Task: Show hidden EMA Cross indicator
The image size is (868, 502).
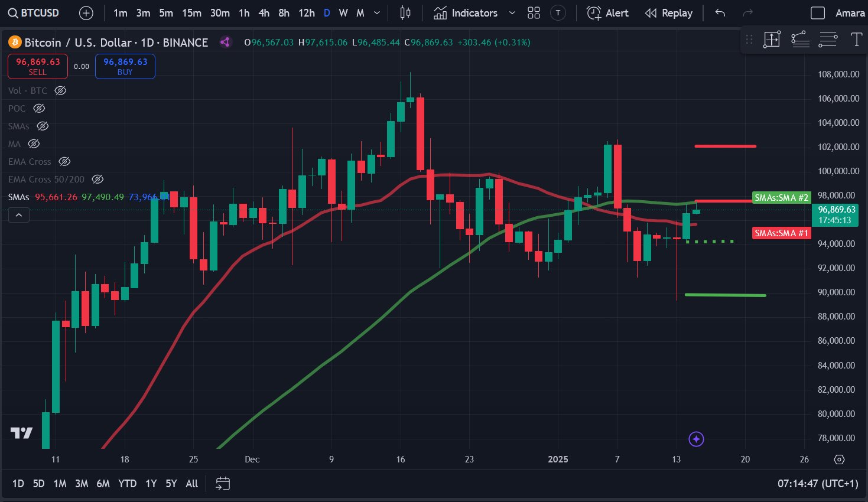Action: point(64,162)
